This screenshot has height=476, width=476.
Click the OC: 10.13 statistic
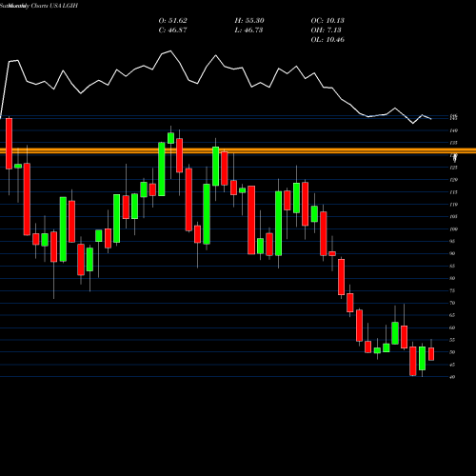[327, 21]
